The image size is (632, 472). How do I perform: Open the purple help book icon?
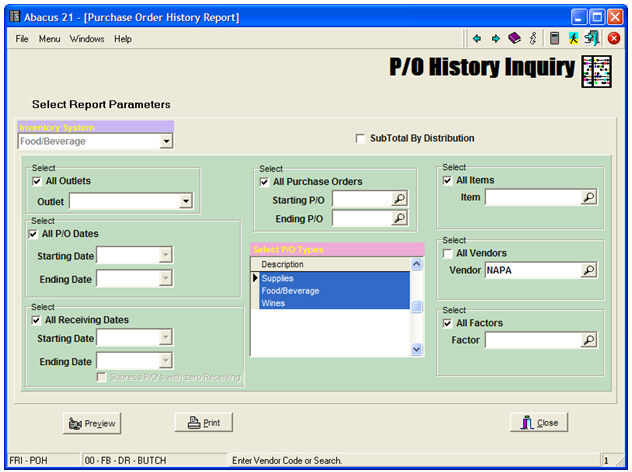[514, 38]
